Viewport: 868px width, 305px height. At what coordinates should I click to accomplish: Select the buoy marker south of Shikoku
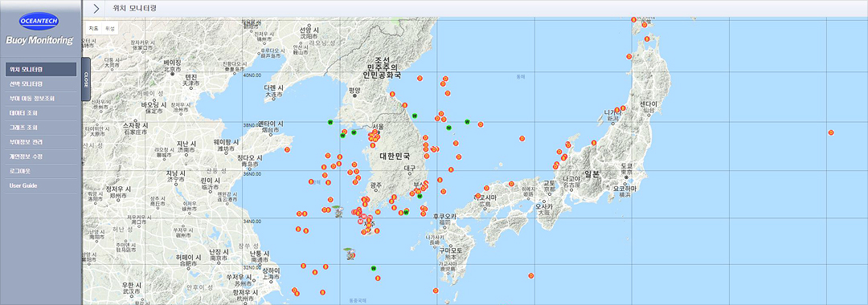coord(530,276)
